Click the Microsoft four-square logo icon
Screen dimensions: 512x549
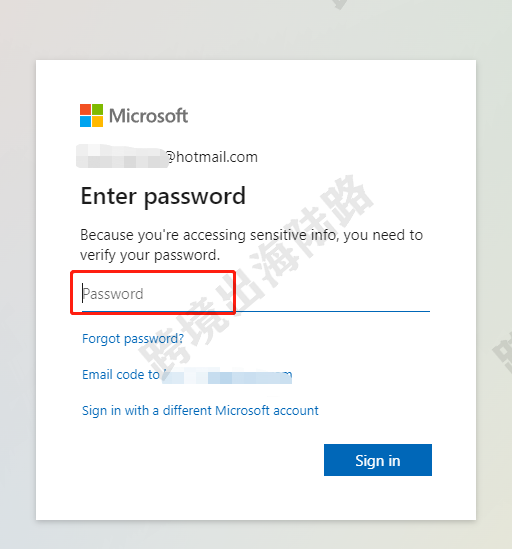tap(91, 116)
